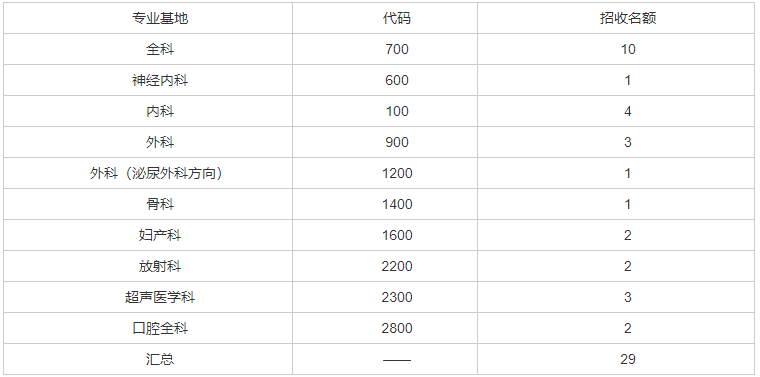Select the 神经内科 cell
Screen dimensions: 760x377
[160, 80]
